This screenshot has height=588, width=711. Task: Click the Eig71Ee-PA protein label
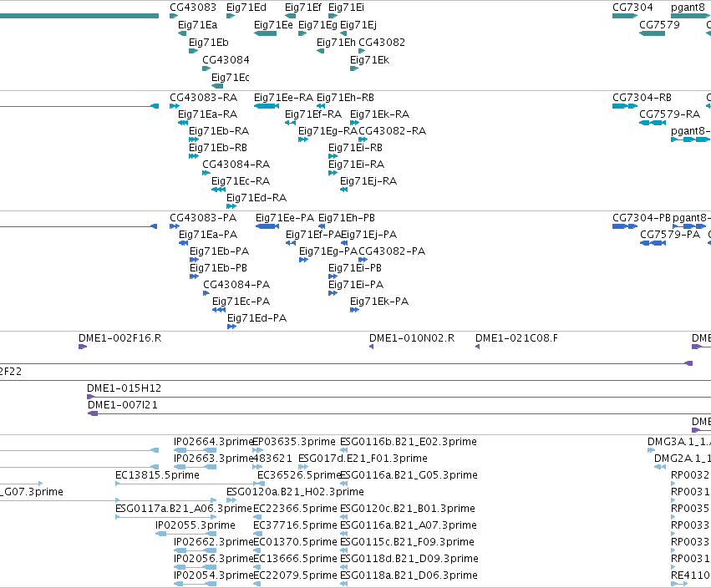point(285,218)
